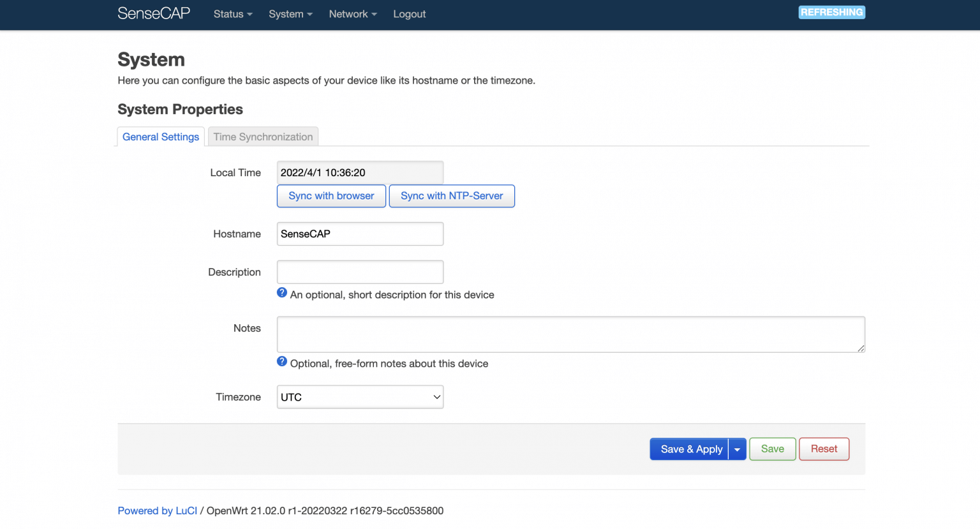Switch to Time Synchronization tab
The image size is (980, 529).
[x=263, y=137]
